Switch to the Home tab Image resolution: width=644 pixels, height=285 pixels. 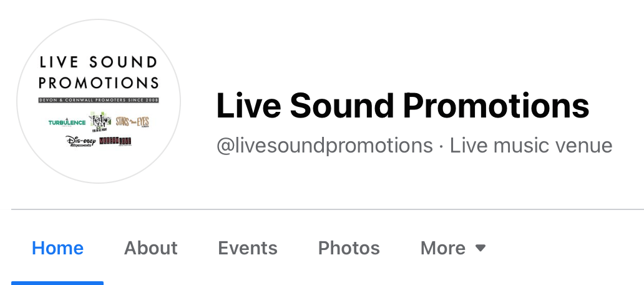click(57, 248)
